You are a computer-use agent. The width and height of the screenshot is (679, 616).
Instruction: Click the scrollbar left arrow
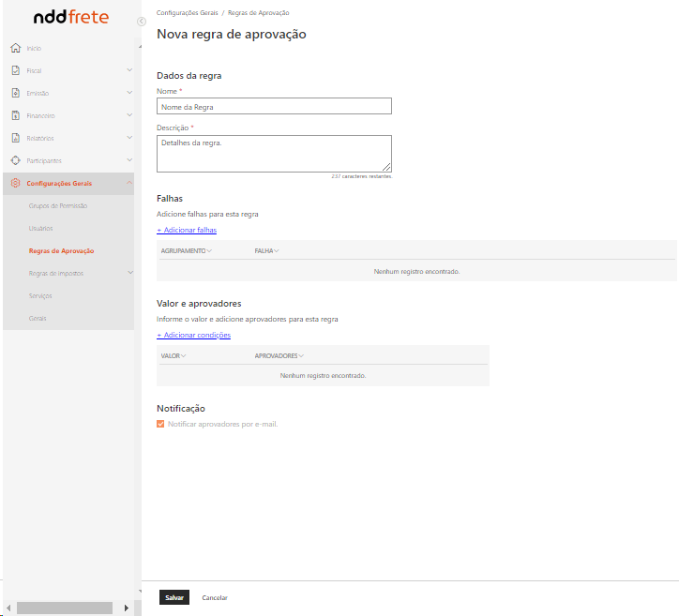click(x=8, y=608)
